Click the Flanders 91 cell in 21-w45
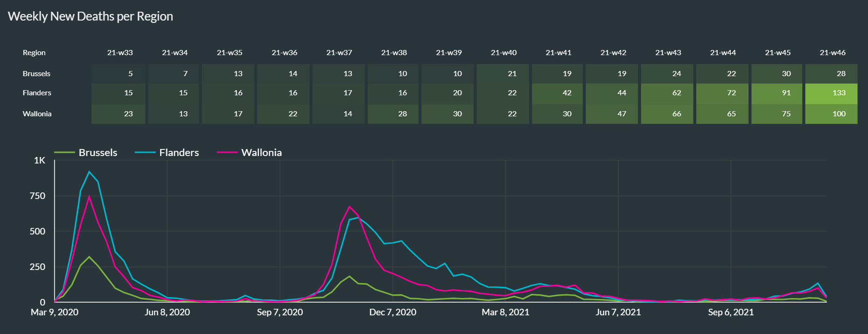Screen dimensions: 868x334 (777, 93)
